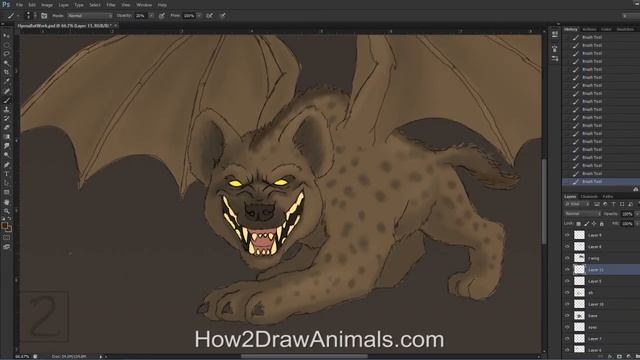Select the Dodge tool
This screenshot has height=360, width=640.
tap(7, 156)
